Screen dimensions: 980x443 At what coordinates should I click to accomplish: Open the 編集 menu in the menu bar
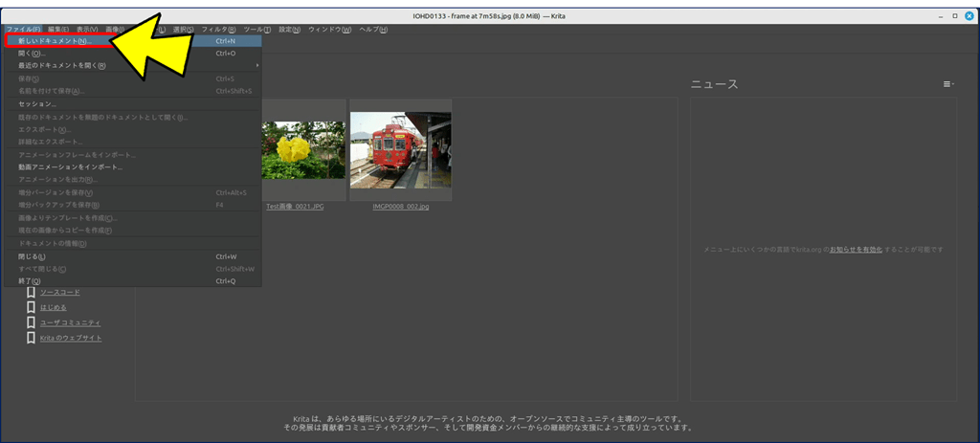[58, 30]
